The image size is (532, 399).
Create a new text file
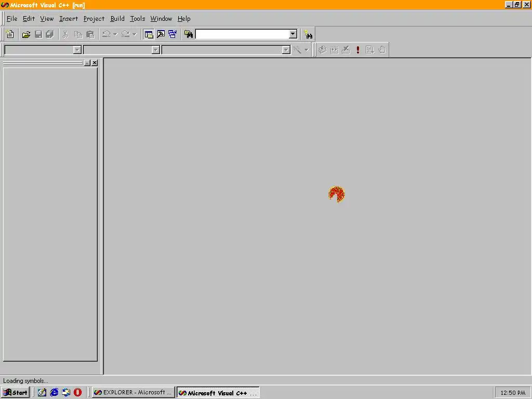tap(10, 34)
